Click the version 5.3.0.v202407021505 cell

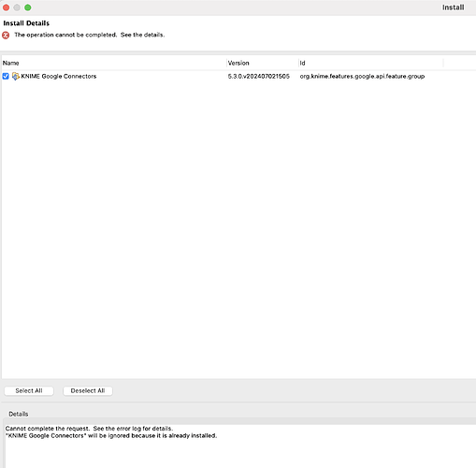[258, 76]
